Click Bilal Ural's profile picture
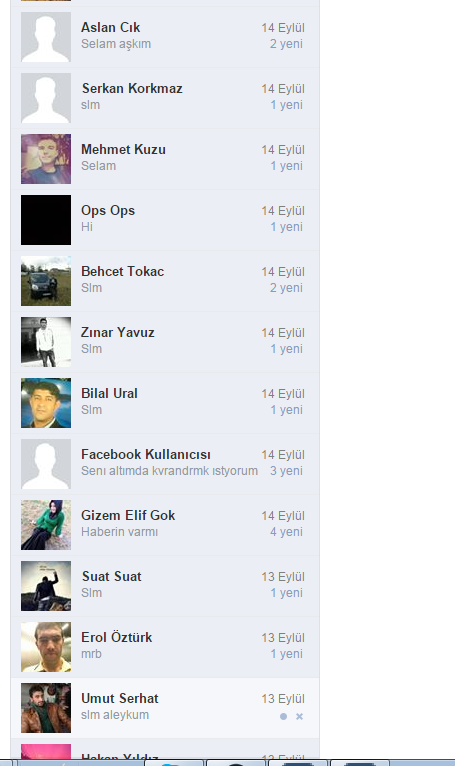455x766 pixels. click(x=46, y=403)
